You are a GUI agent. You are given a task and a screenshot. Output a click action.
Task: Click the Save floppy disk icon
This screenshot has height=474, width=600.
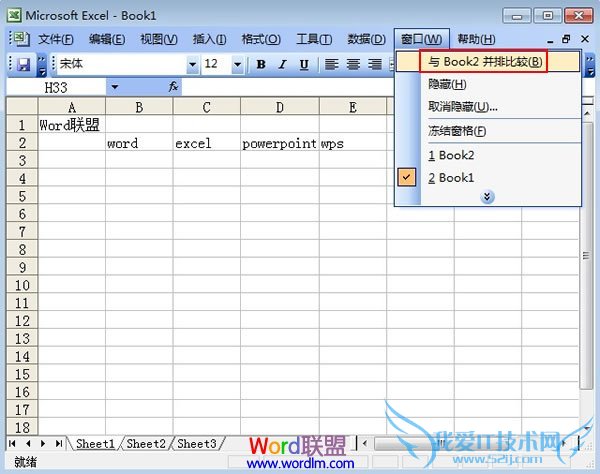24,65
